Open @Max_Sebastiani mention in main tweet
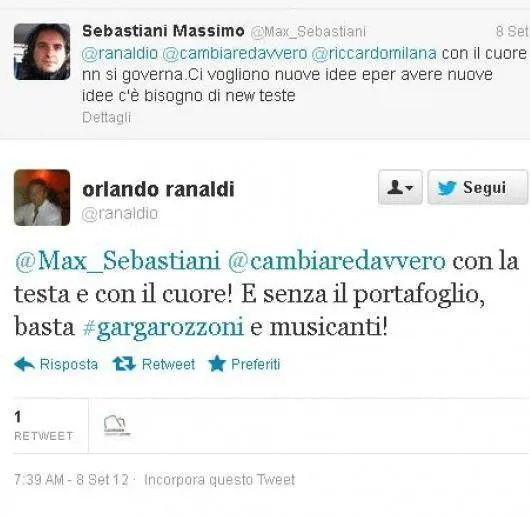 pyautogui.click(x=117, y=261)
